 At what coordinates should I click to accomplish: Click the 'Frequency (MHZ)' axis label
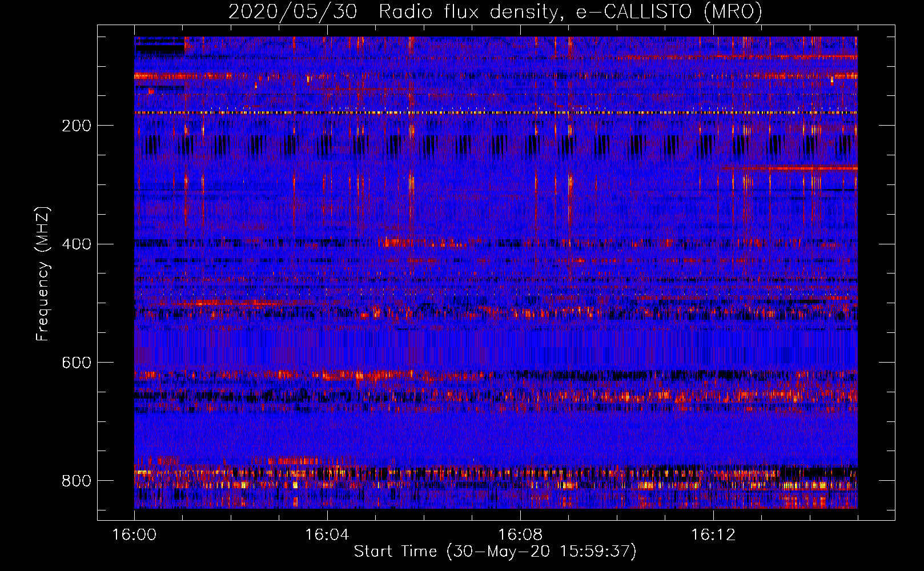43,274
